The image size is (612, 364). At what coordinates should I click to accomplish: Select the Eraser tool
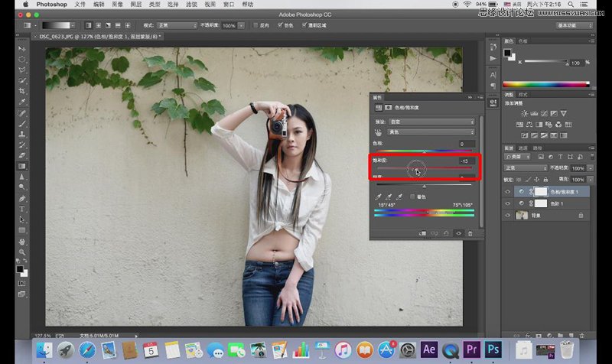[x=22, y=155]
